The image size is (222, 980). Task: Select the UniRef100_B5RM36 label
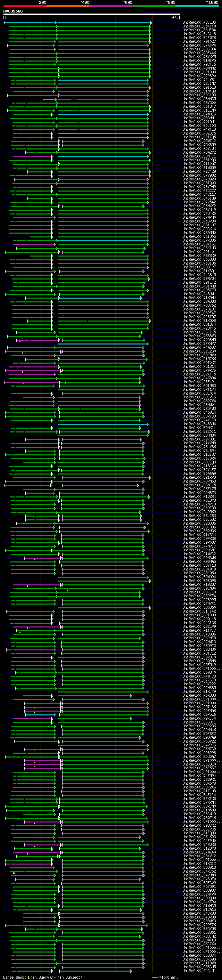click(x=199, y=531)
